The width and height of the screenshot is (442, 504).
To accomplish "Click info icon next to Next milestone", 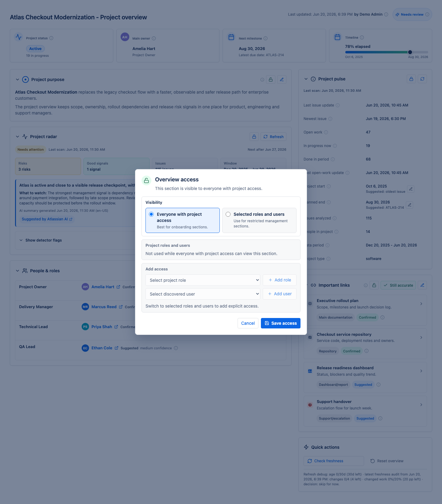I will [266, 38].
